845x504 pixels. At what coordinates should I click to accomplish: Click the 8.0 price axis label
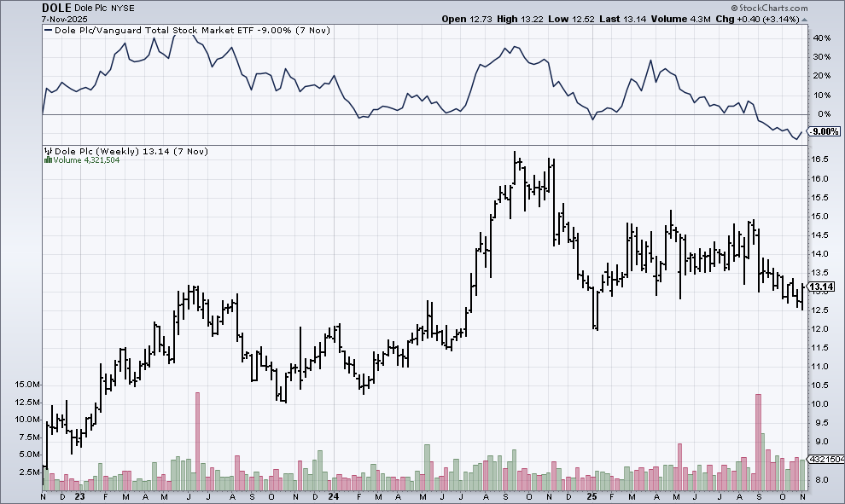tap(822, 480)
